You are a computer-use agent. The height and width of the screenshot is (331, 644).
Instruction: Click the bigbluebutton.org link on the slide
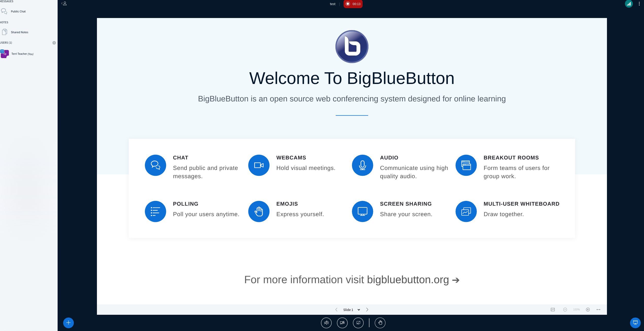pyautogui.click(x=408, y=280)
